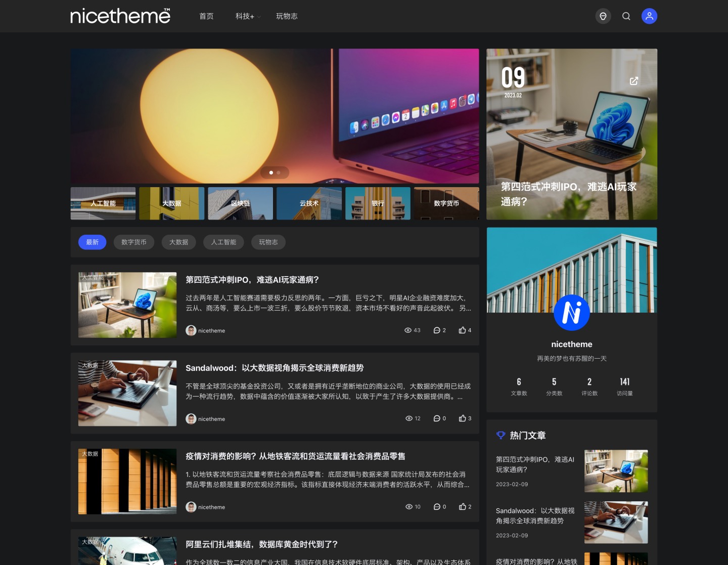
Task: Click the 评论数 stat showing 2
Action: click(x=589, y=386)
